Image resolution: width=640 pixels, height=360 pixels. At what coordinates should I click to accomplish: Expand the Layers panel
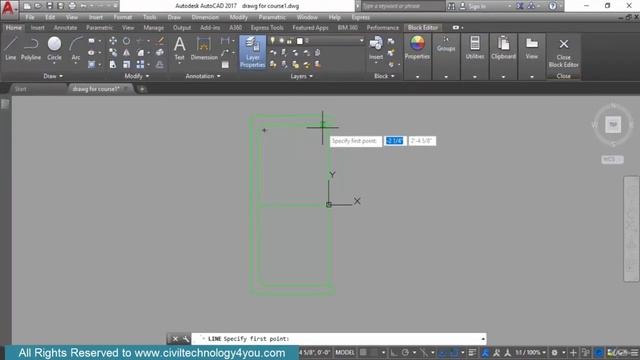301,76
